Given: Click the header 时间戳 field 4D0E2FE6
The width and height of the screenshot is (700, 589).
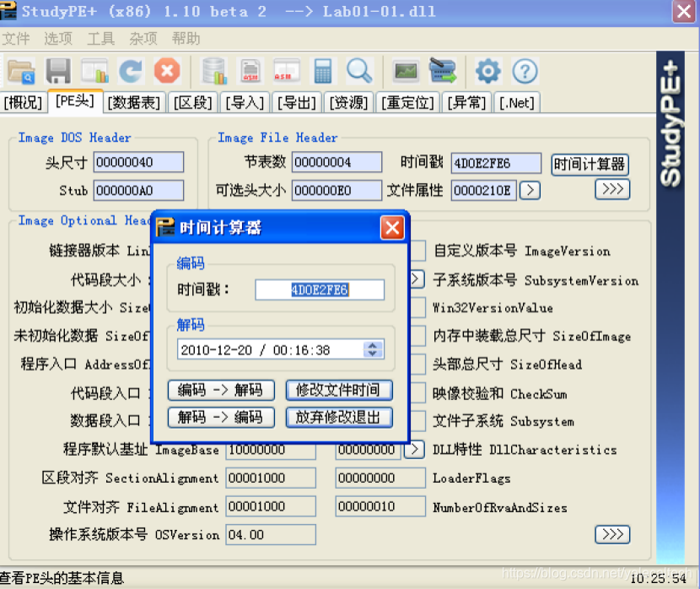Looking at the screenshot, I should [496, 163].
